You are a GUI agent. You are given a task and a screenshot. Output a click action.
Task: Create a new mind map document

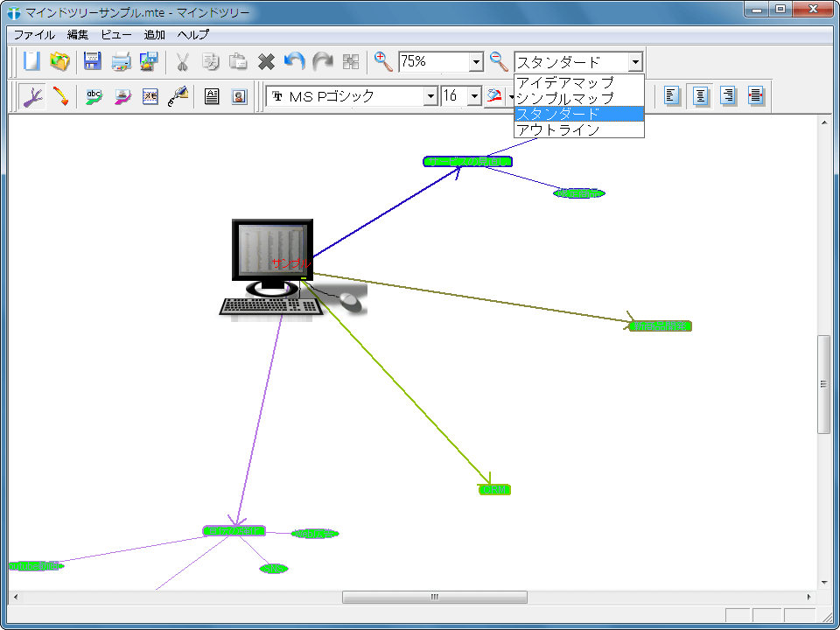pos(31,61)
